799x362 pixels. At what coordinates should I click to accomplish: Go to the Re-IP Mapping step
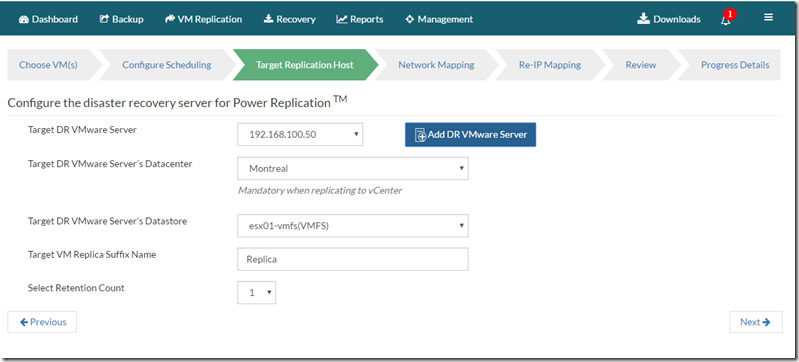[x=550, y=65]
